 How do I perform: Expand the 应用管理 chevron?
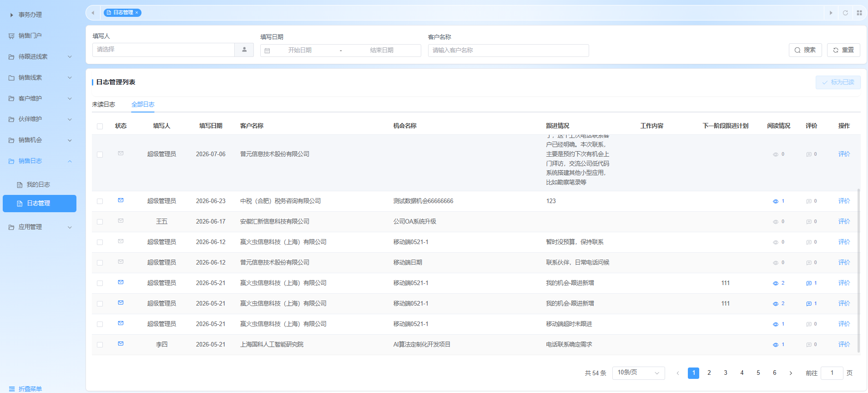click(70, 227)
